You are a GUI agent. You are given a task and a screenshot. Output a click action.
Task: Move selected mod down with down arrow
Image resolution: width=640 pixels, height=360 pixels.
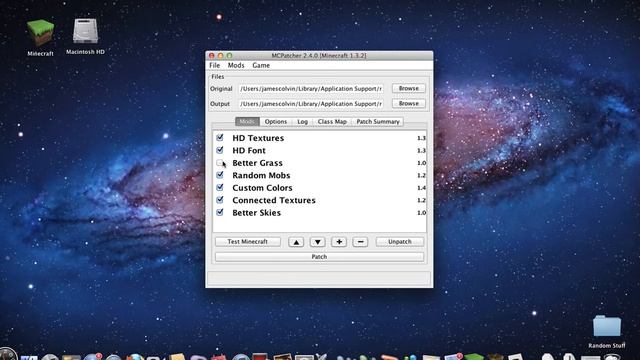[317, 242]
